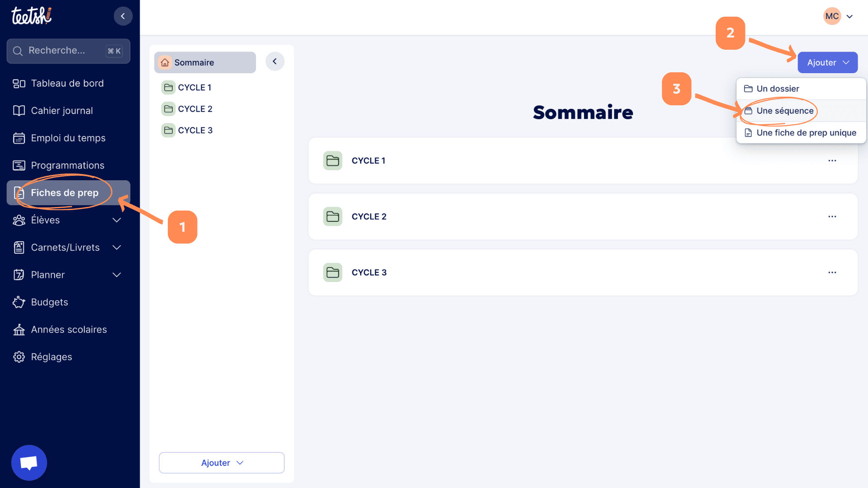The image size is (868, 488).
Task: Expand the Élèves submenu chevron
Action: [x=117, y=220]
